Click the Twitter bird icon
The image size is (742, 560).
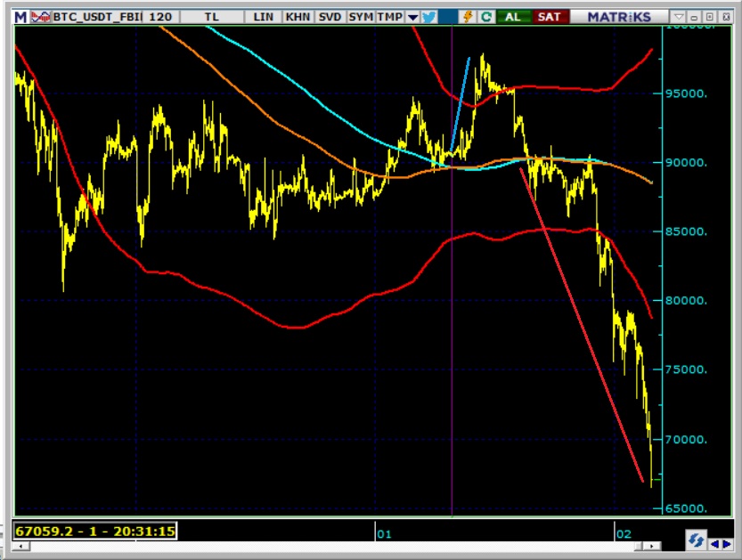[428, 17]
